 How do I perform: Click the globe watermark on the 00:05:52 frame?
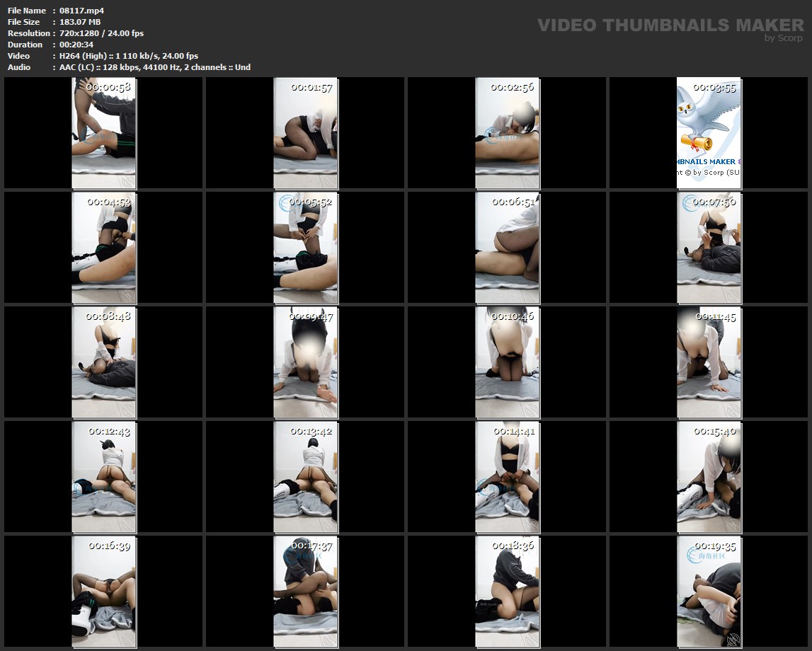pos(285,202)
